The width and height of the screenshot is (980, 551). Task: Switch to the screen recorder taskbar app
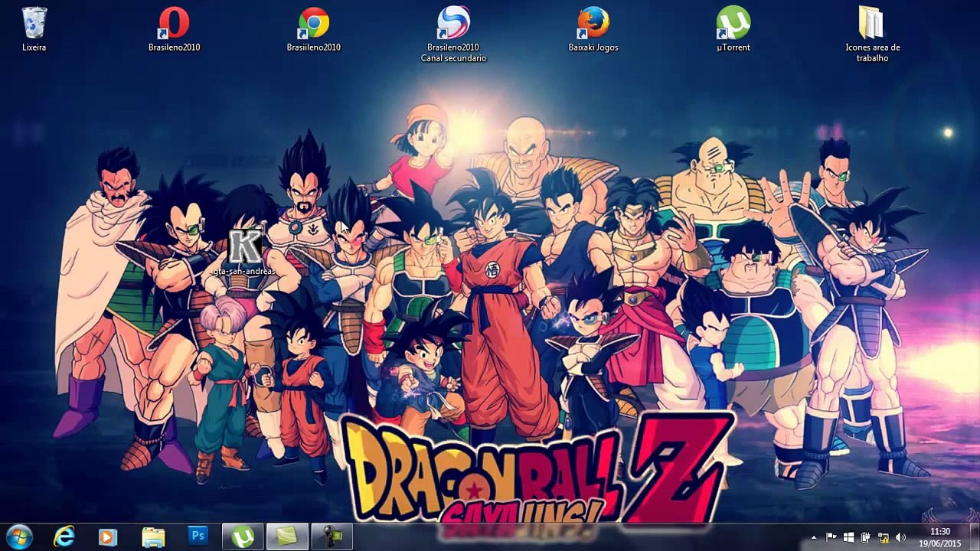[332, 536]
